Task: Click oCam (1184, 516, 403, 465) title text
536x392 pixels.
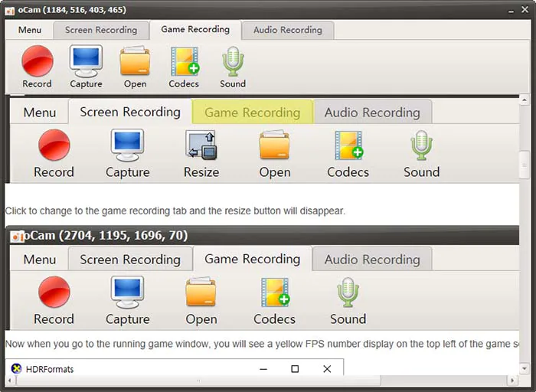Action: (x=72, y=9)
